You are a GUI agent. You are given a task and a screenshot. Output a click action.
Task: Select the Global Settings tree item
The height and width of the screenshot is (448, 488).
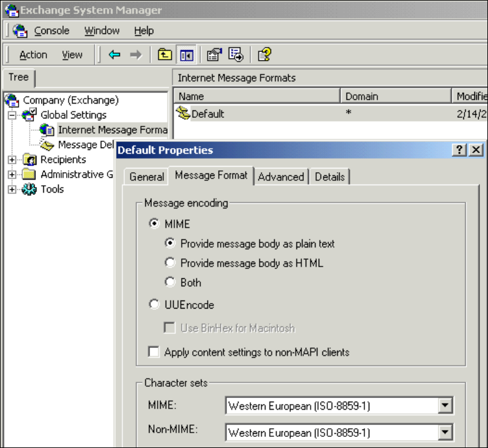[x=74, y=115]
